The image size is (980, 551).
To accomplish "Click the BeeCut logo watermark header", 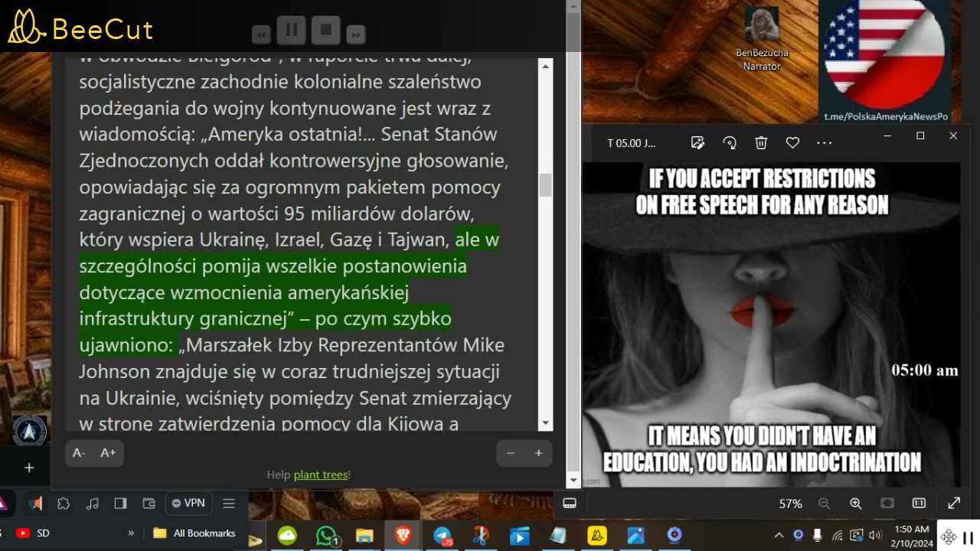I will (80, 28).
